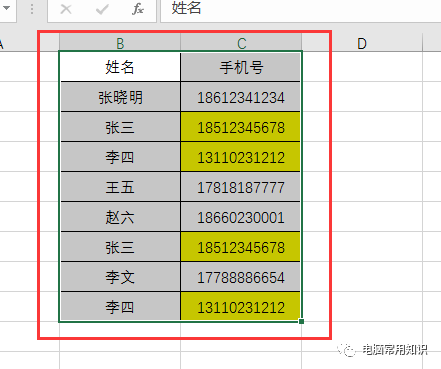This screenshot has width=441, height=369.
Task: Click the formula bar options dots handle
Action: click(32, 9)
